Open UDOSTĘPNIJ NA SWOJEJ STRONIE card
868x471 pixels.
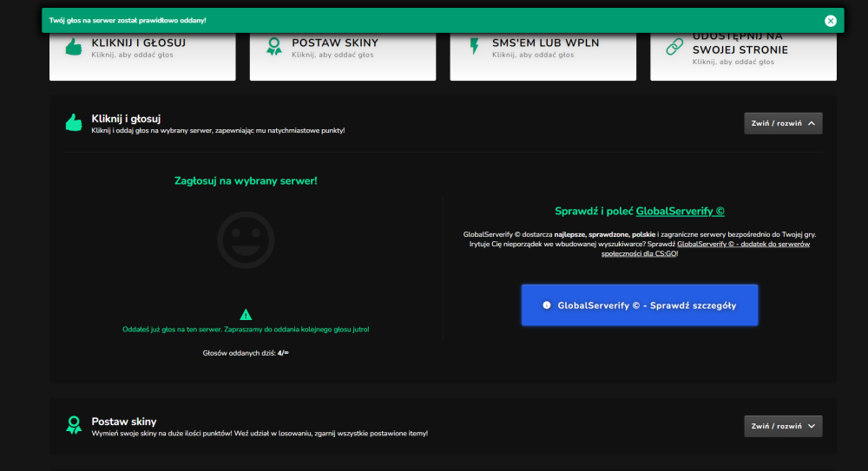pyautogui.click(x=744, y=56)
